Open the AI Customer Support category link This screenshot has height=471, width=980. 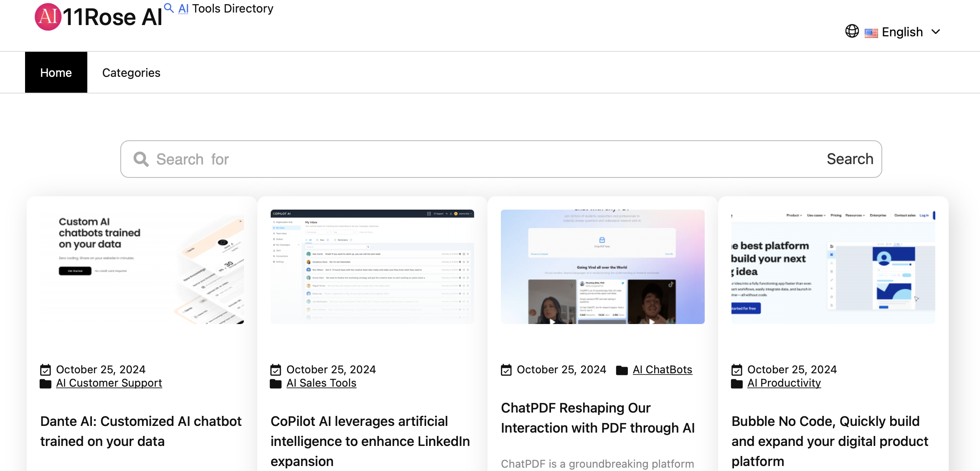[x=109, y=383]
